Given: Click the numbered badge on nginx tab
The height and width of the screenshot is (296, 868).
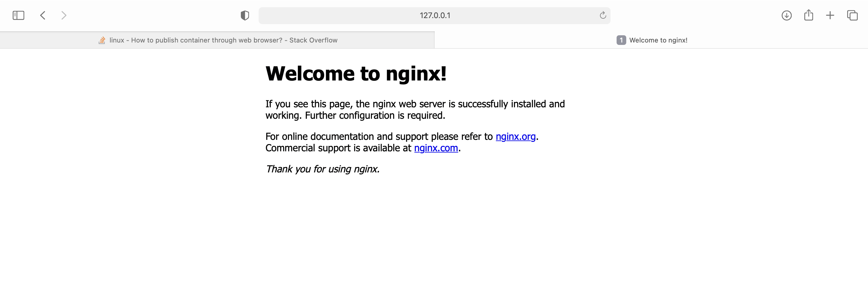Looking at the screenshot, I should pyautogui.click(x=621, y=40).
